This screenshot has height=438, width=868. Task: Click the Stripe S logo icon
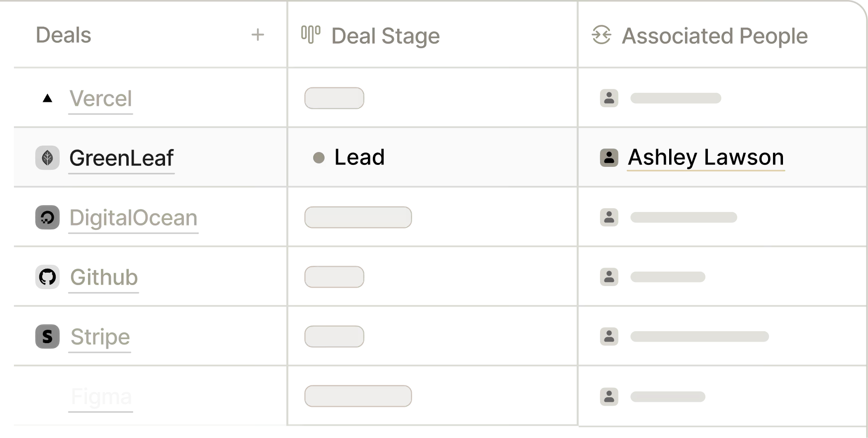tap(47, 337)
